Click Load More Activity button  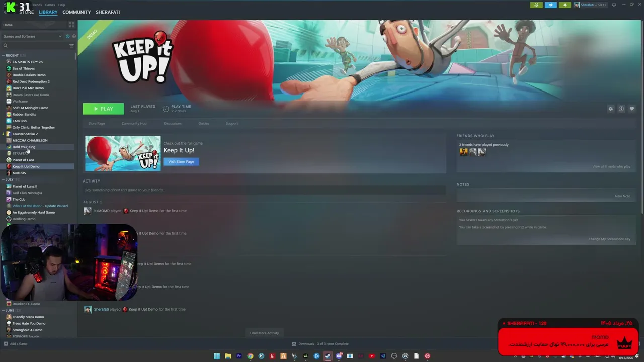click(x=264, y=333)
